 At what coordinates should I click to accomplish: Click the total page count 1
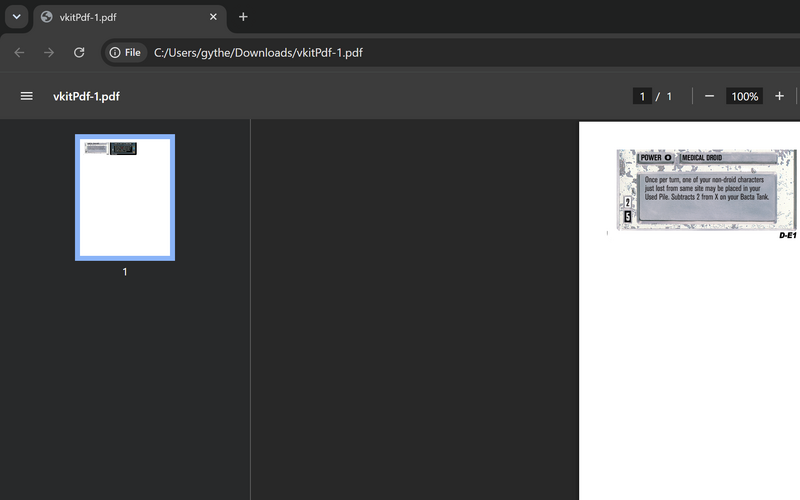coord(669,96)
